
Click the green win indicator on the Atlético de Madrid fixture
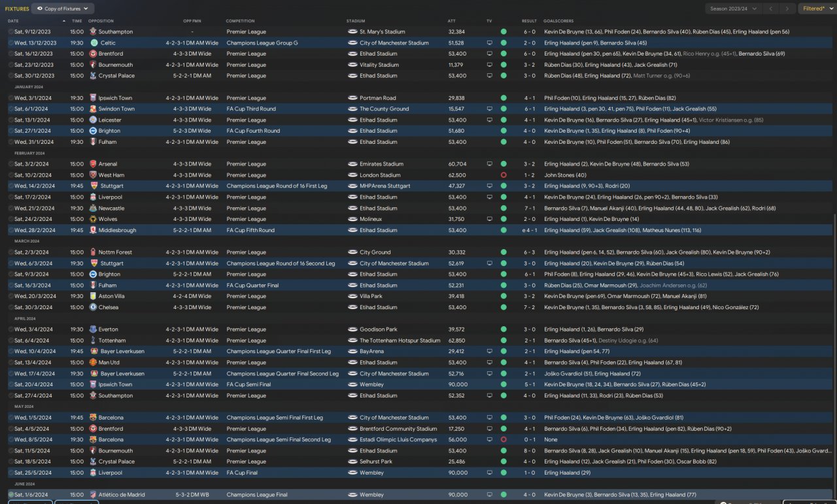(504, 495)
